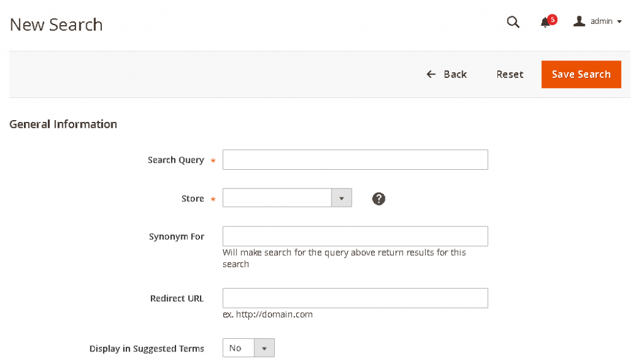Click the help question mark beside Store
The width and height of the screenshot is (644, 364).
378,198
